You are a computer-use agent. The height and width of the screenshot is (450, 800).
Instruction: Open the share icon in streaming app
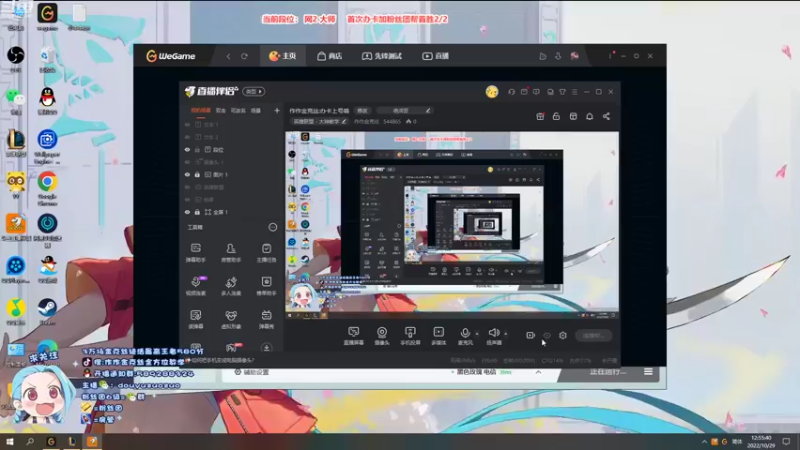tap(606, 116)
